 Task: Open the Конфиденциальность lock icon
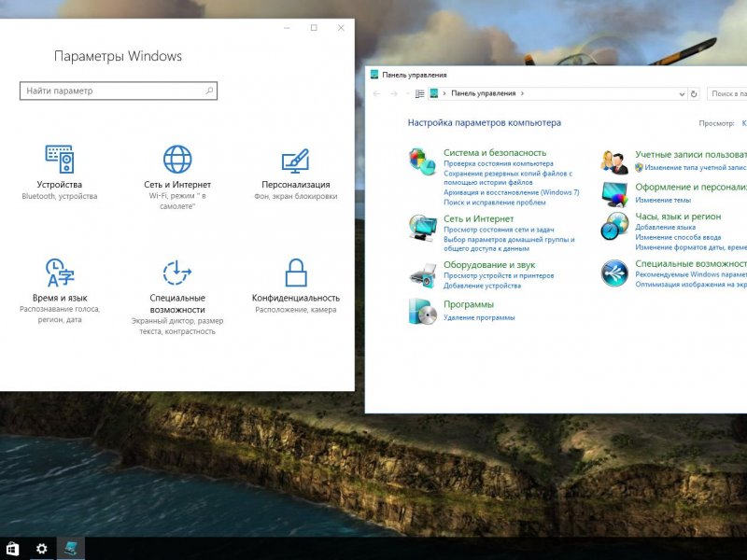point(296,273)
